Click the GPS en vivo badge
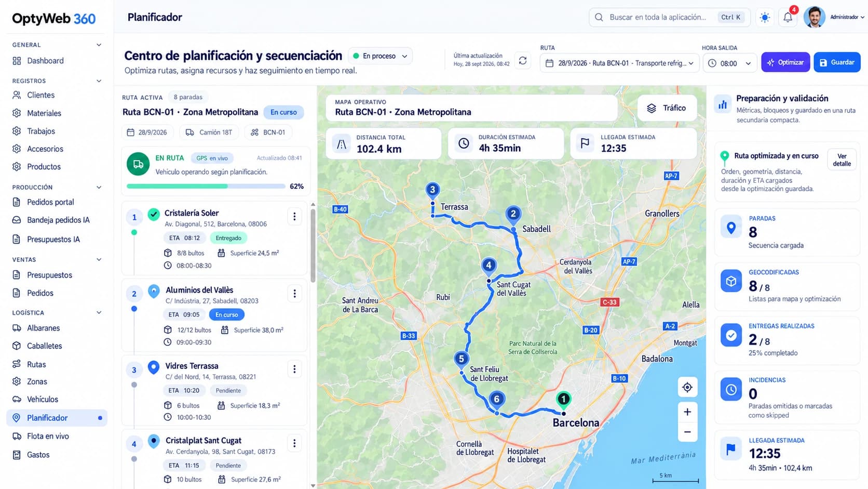This screenshot has width=868, height=489. 212,158
